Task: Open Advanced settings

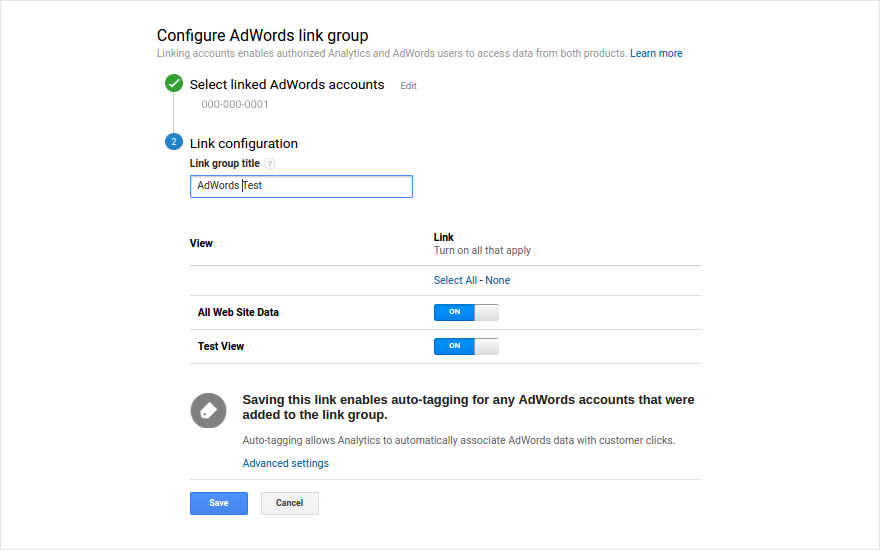Action: pyautogui.click(x=286, y=463)
